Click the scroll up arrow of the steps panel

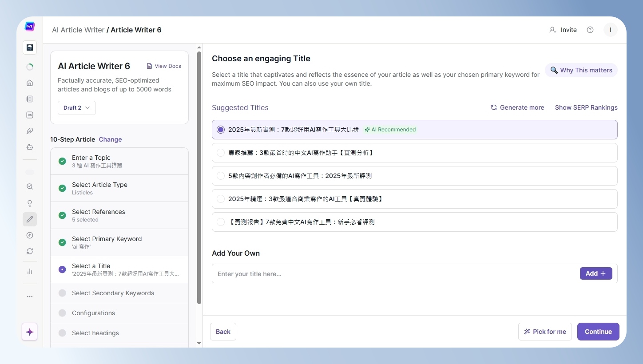click(x=199, y=47)
